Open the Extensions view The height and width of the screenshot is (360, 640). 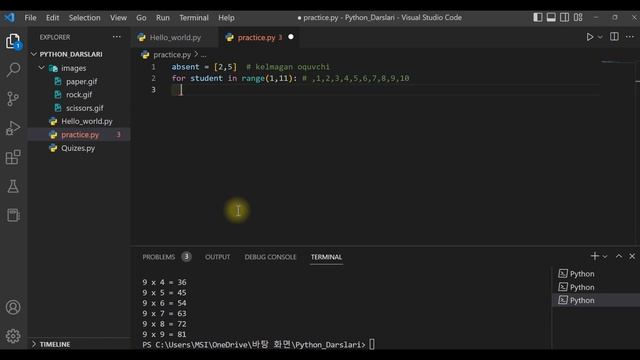point(13,157)
